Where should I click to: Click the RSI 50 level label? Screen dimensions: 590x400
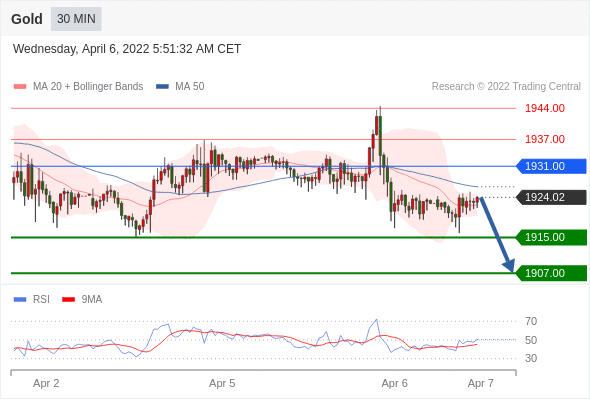coord(531,340)
